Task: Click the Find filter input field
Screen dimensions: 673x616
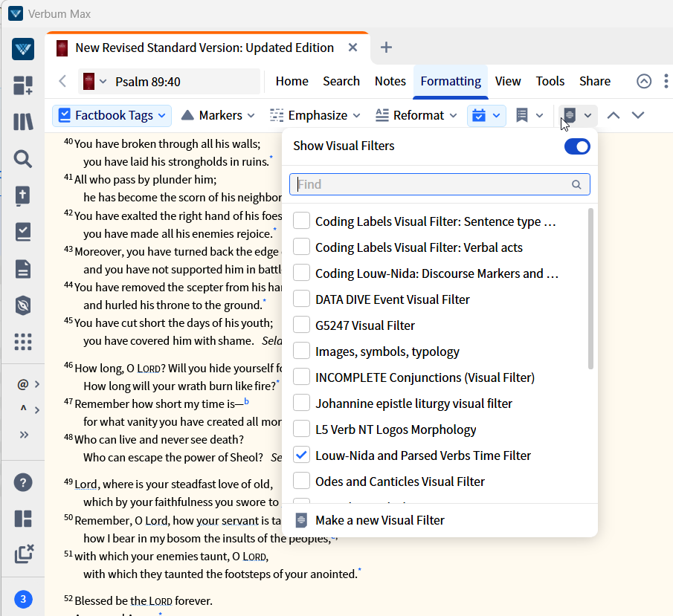Action: (439, 184)
